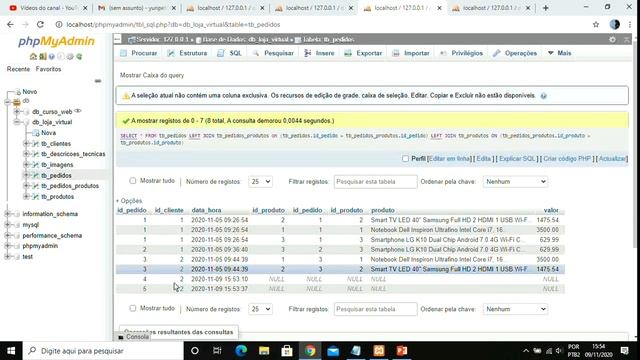
Task: Collapse the navigation panel using the link icon
Action: pos(98,81)
